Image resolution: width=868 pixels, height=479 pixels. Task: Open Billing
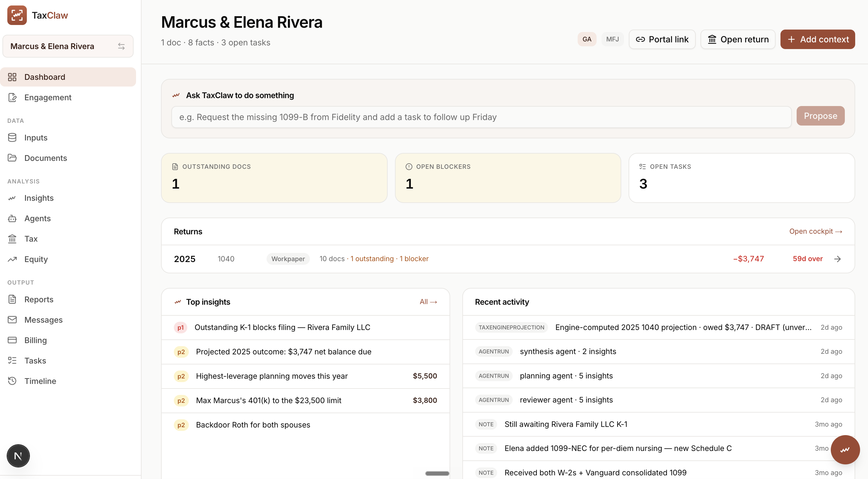[68, 340]
